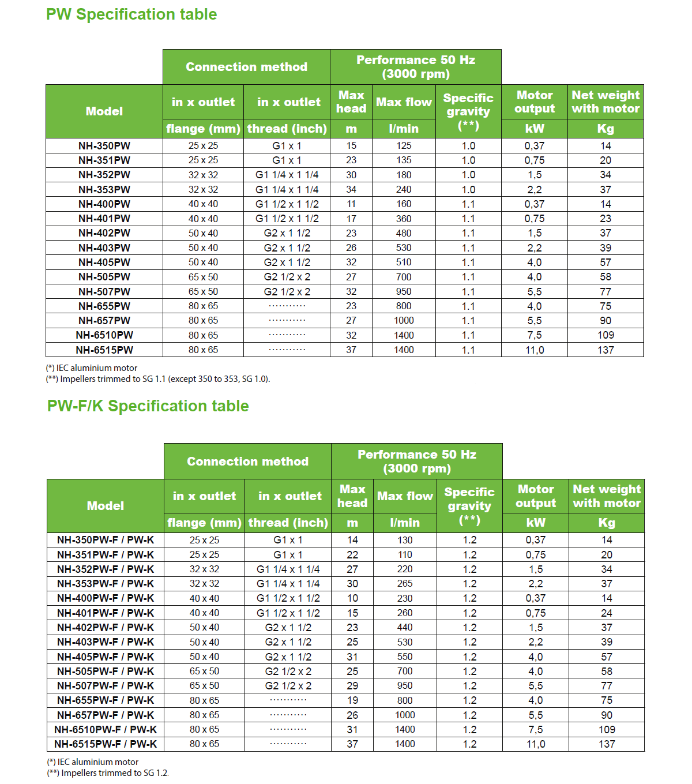692x784 pixels.
Task: Click the footnote mentioning 'except 350 to 353'
Action: pos(158,379)
